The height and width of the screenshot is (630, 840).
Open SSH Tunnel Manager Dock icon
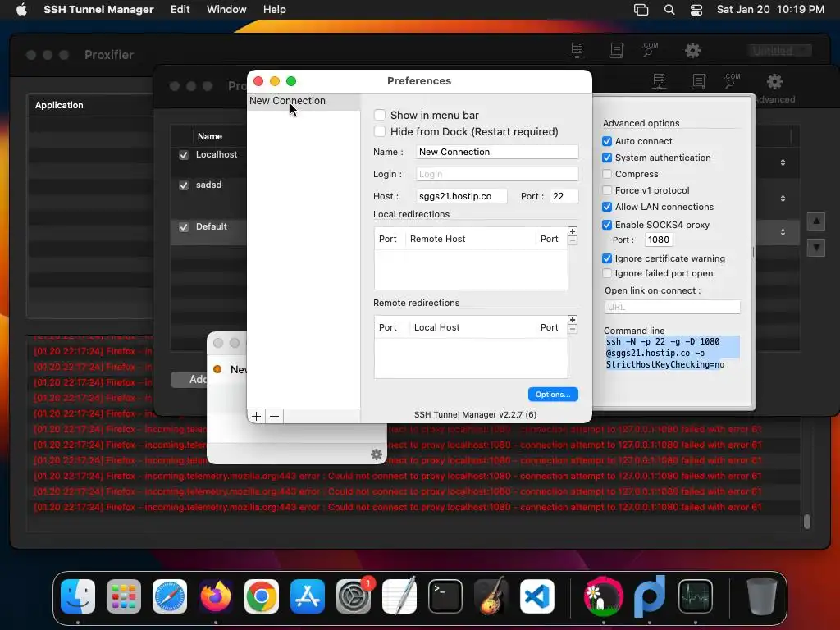pos(603,596)
